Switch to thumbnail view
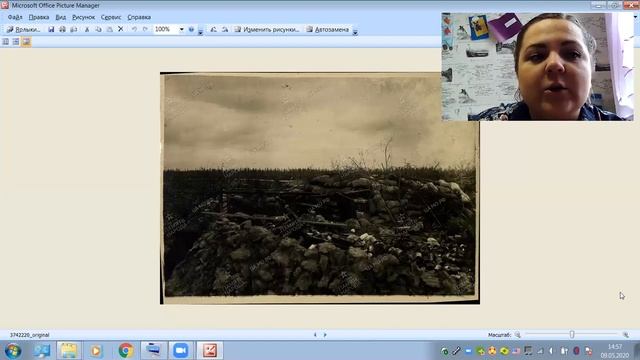The image size is (640, 360). [6, 42]
